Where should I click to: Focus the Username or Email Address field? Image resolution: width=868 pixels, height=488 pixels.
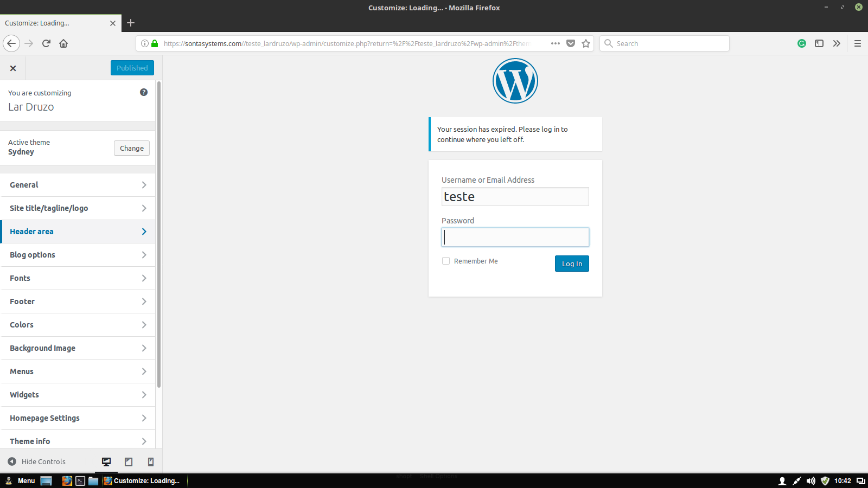coord(515,196)
